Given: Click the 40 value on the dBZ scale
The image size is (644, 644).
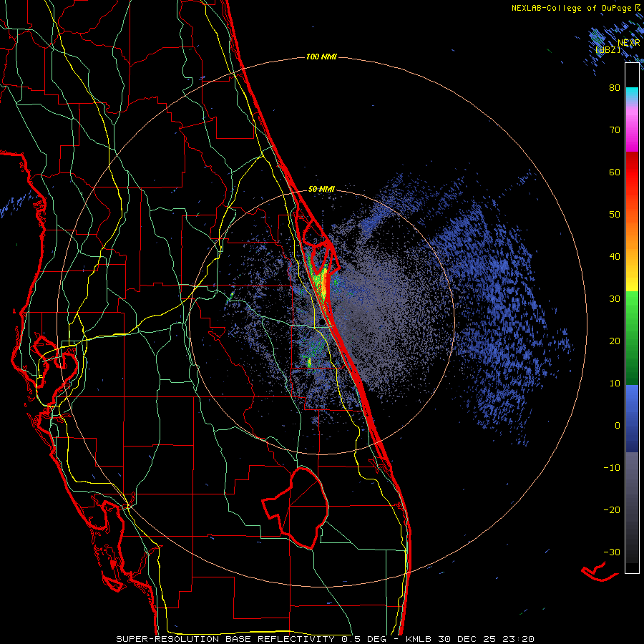Looking at the screenshot, I should tap(615, 257).
